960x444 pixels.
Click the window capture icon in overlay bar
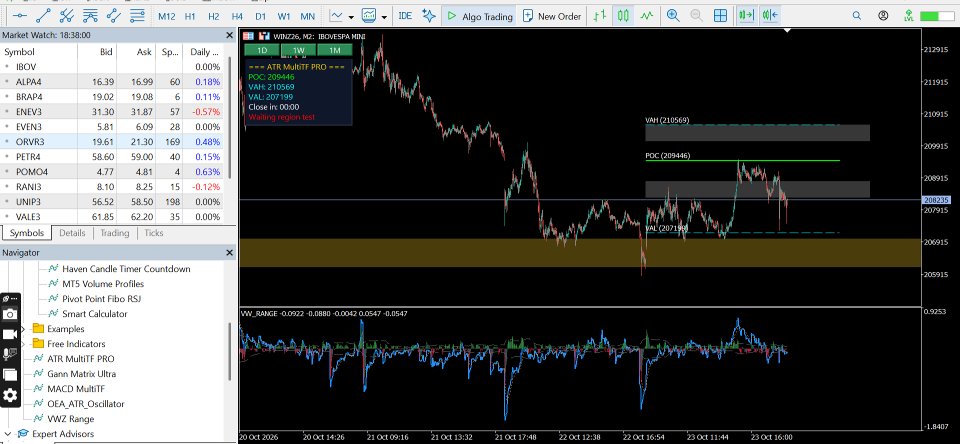(x=10, y=374)
